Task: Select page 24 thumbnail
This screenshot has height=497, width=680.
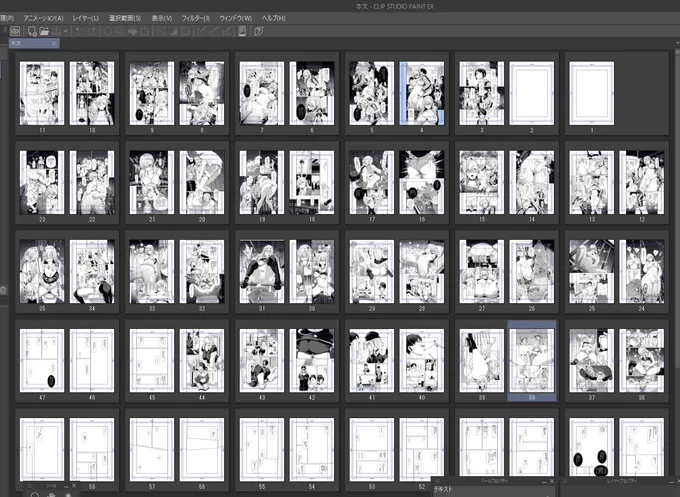Action: pos(642,271)
